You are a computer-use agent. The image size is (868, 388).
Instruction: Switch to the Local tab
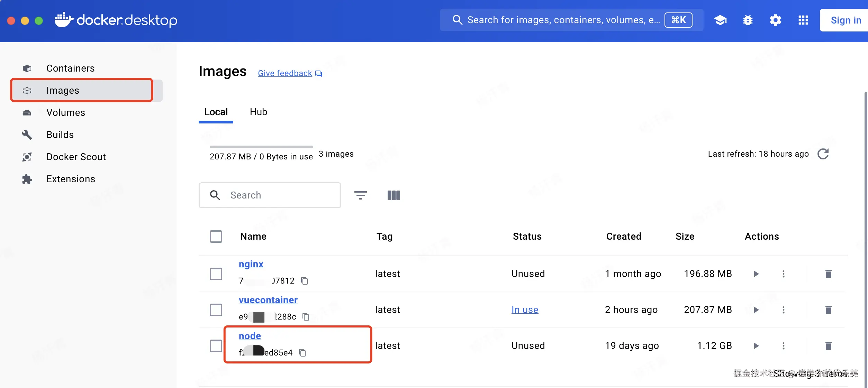tap(216, 112)
